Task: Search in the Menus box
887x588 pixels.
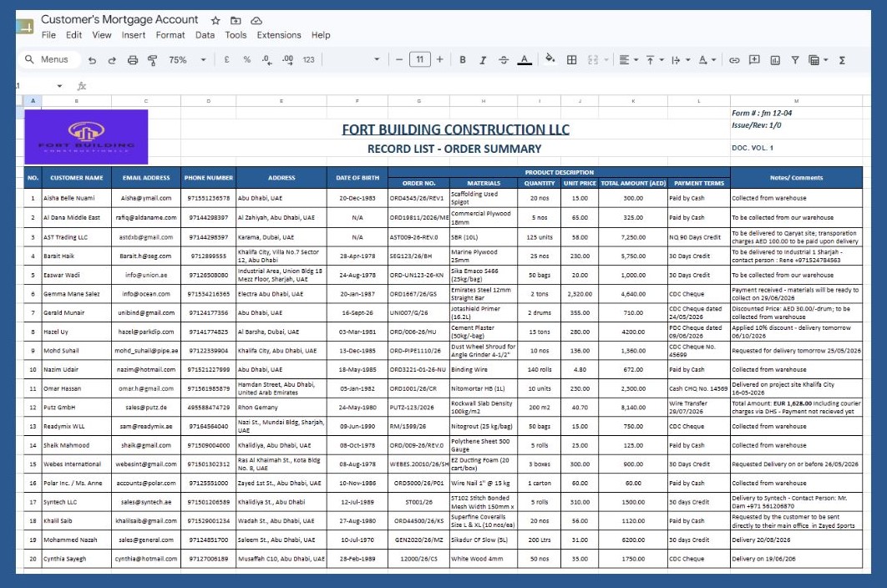Action: (x=50, y=59)
